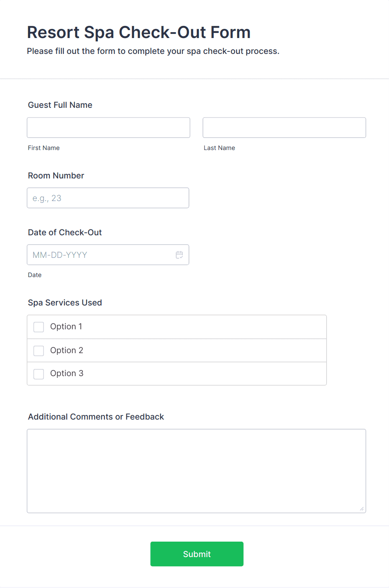Click the Resort Spa Check-Out Form heading
Image resolution: width=389 pixels, height=588 pixels.
pos(138,32)
